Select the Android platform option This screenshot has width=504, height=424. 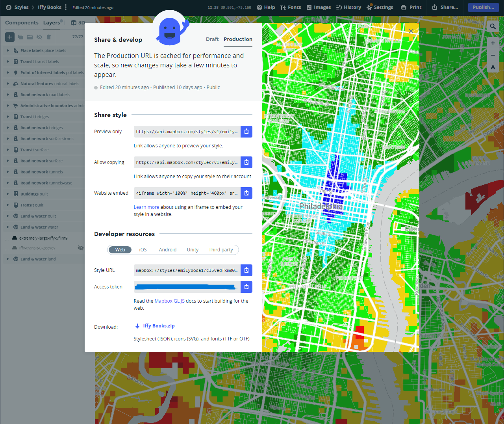pos(167,250)
